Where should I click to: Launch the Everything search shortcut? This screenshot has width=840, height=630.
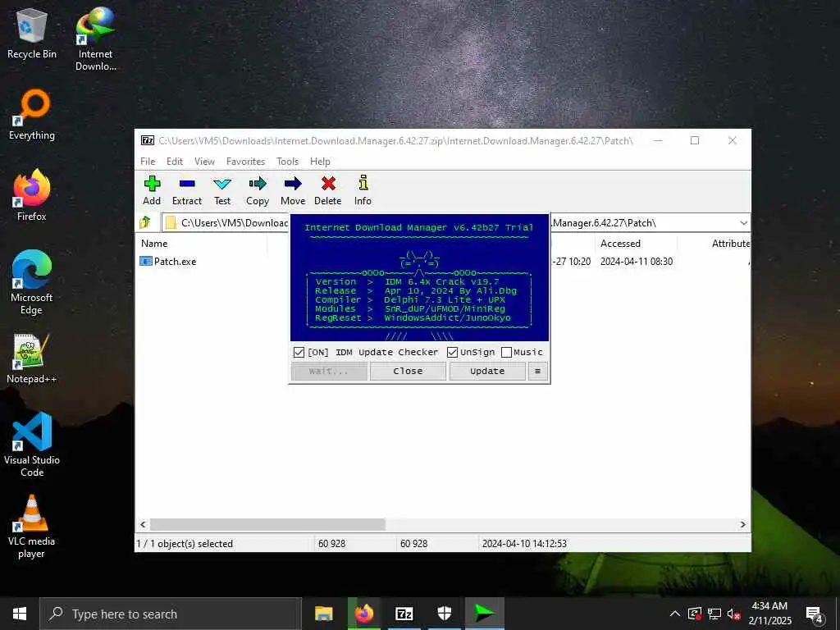coord(32,115)
